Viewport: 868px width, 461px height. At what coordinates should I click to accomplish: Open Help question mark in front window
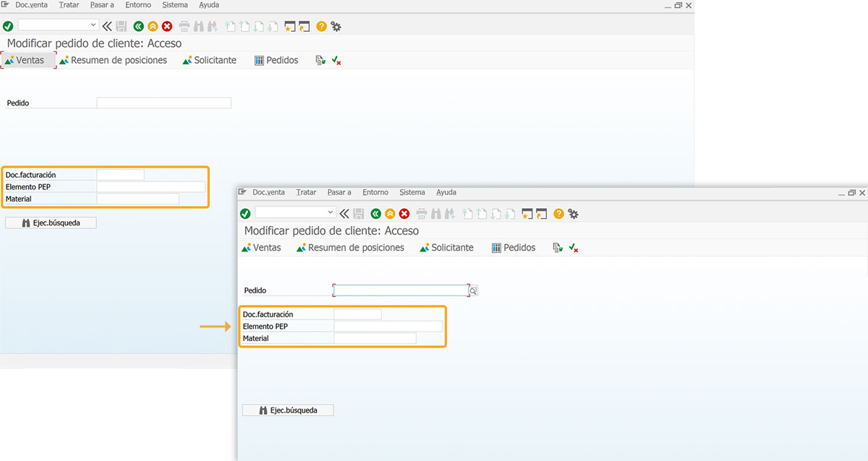[x=559, y=214]
